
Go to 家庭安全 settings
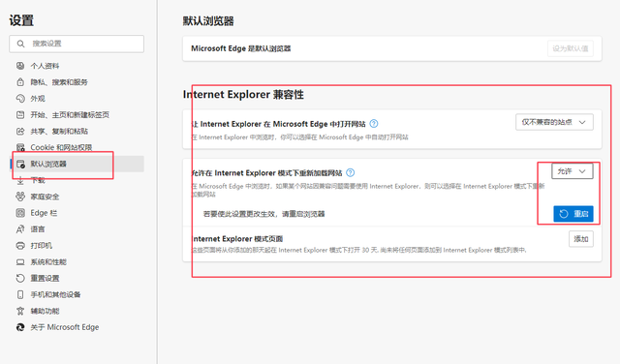77,197
